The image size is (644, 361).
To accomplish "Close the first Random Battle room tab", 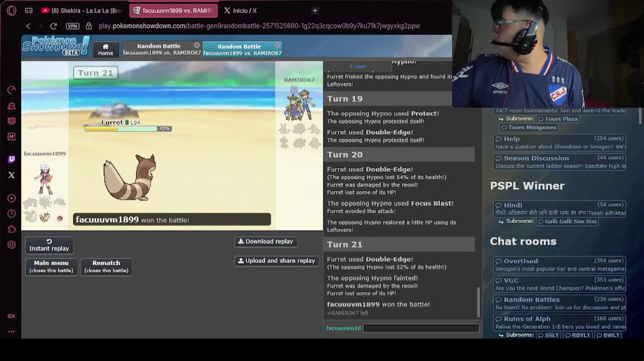I will [x=197, y=45].
